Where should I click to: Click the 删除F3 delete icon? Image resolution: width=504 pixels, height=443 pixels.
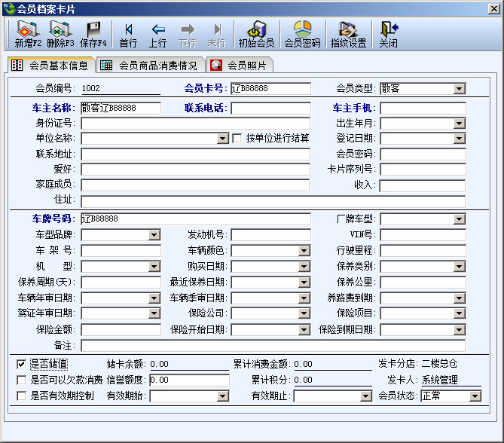tap(60, 34)
